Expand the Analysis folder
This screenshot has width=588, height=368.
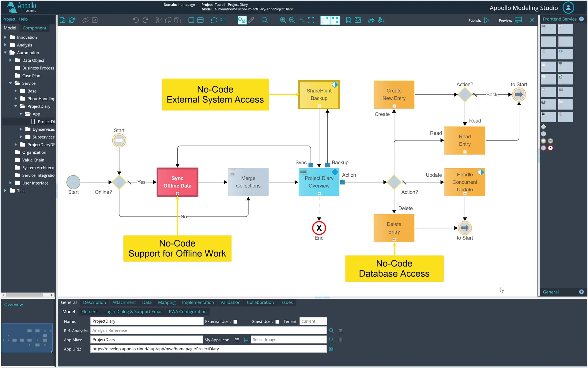[5, 45]
